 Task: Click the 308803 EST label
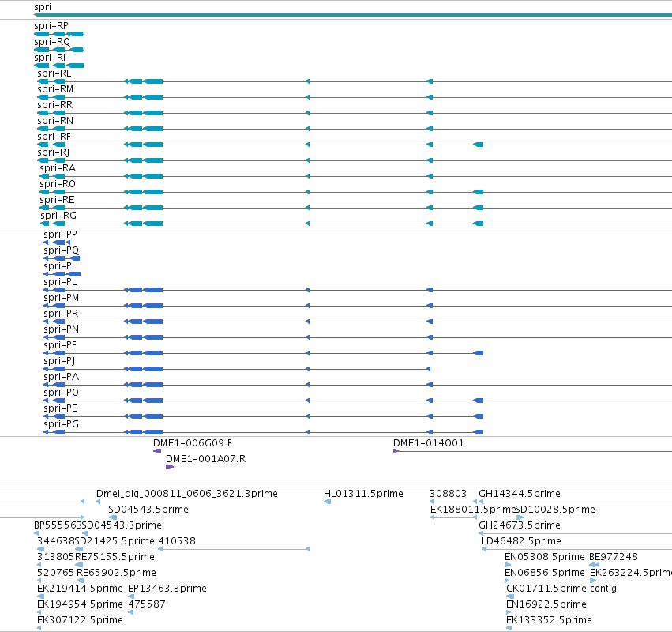(x=448, y=494)
